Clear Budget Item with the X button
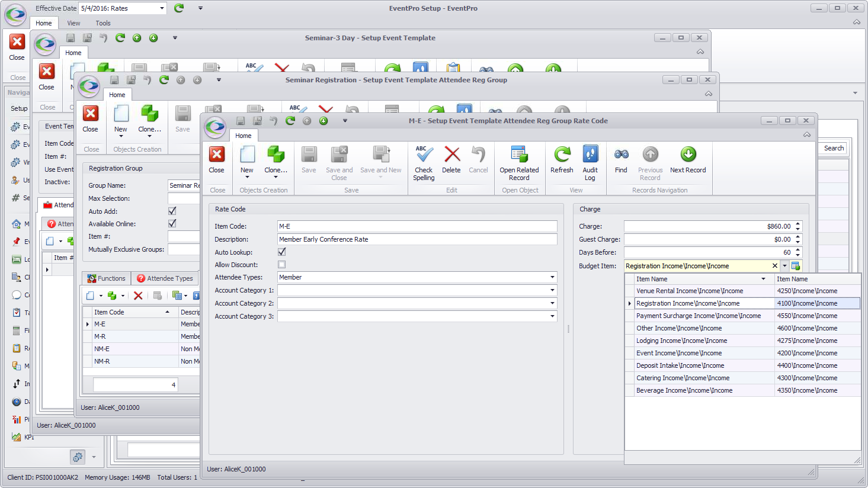 (774, 266)
